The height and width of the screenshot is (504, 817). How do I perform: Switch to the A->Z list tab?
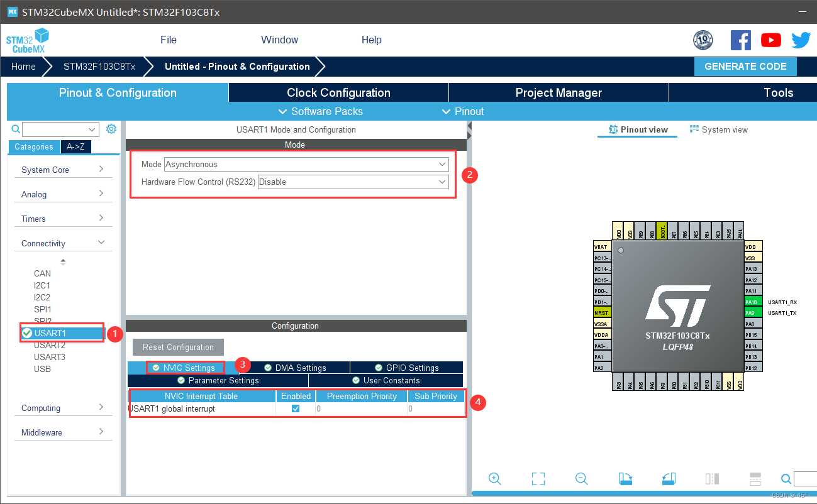click(76, 146)
